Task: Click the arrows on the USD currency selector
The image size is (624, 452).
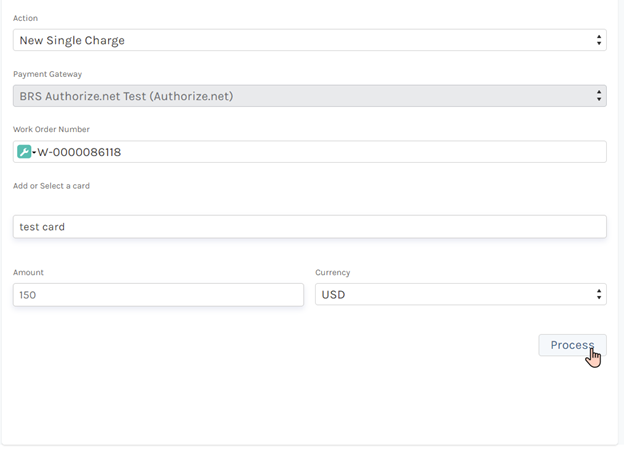Action: point(599,295)
